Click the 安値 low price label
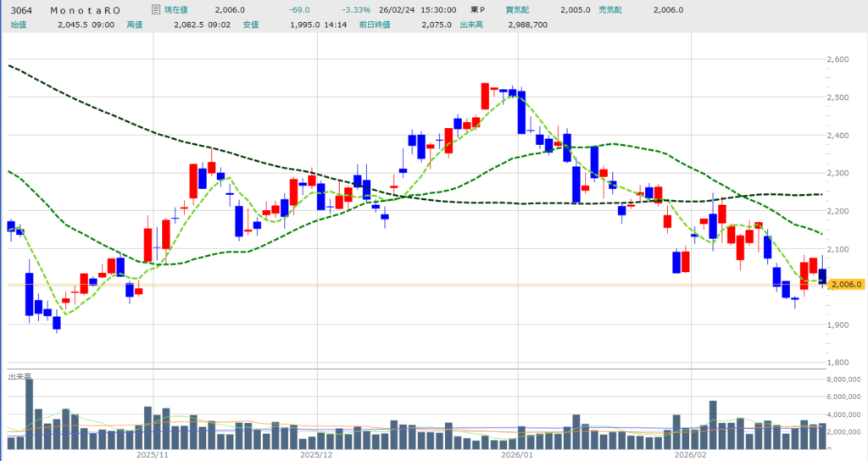868x461 pixels. pos(251,25)
